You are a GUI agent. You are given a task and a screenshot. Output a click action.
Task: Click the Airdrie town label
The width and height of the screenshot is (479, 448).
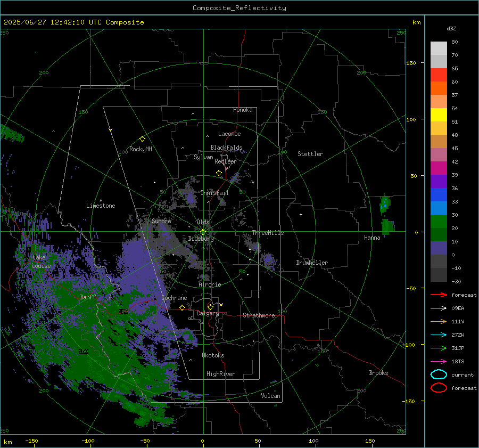210,284
